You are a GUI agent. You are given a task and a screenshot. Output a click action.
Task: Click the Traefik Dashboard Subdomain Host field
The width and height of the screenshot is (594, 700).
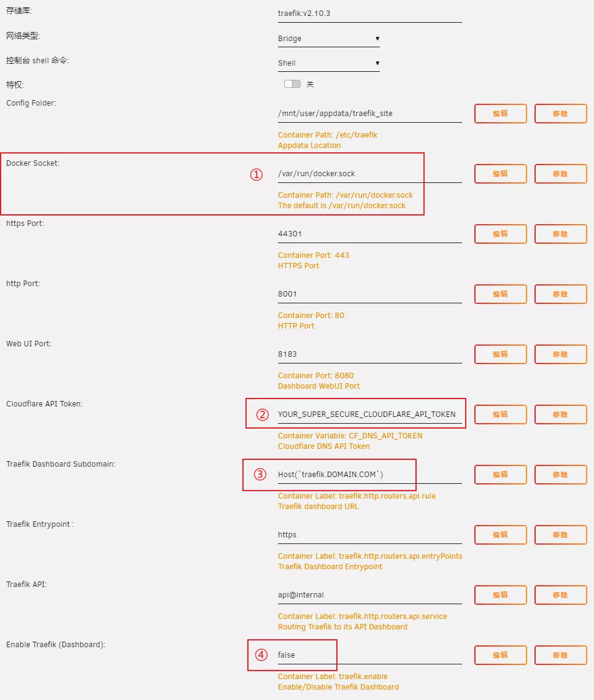[369, 475]
